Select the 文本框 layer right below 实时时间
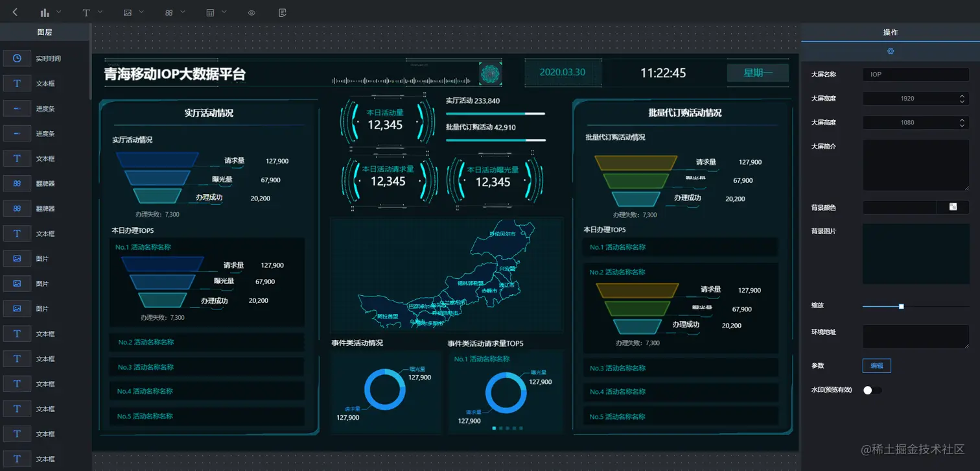Viewport: 980px width, 471px height. click(17, 84)
